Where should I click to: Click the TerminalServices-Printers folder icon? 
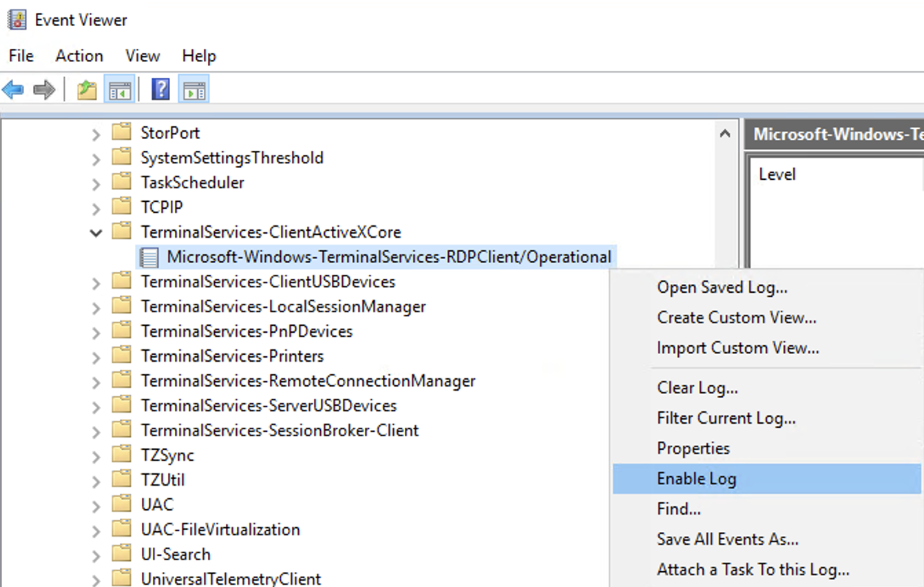pyautogui.click(x=122, y=356)
